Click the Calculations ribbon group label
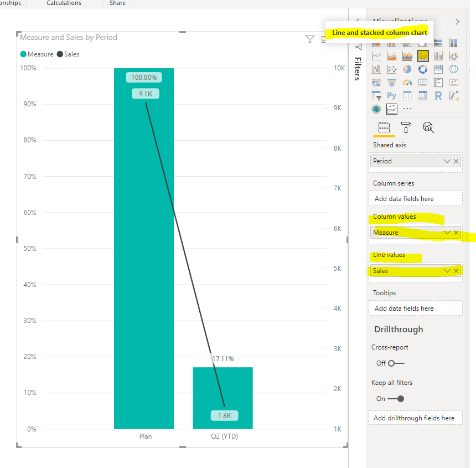The height and width of the screenshot is (468, 476). point(64,3)
